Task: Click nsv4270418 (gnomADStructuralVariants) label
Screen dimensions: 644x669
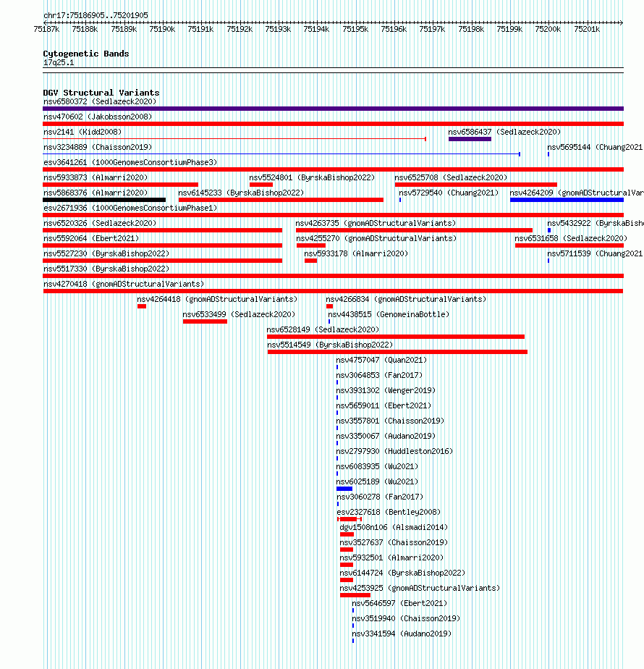Action: coord(124,284)
